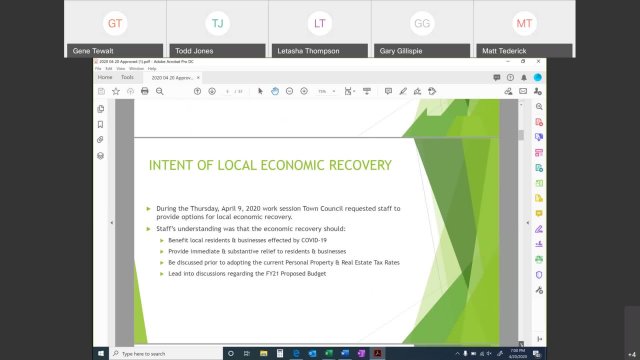Open the find text magnifier tool
This screenshot has width=640, height=360.
pos(160,91)
